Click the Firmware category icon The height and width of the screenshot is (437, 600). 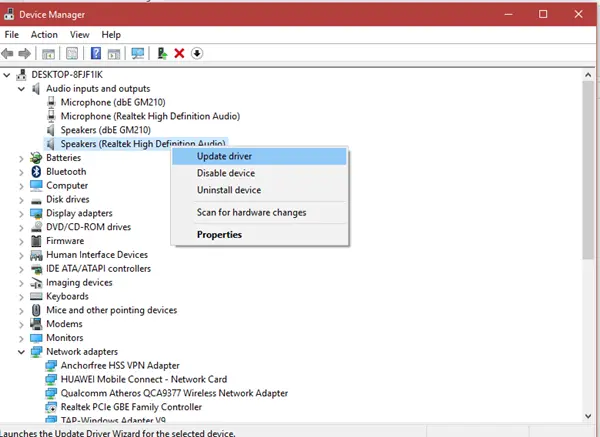coord(36,241)
